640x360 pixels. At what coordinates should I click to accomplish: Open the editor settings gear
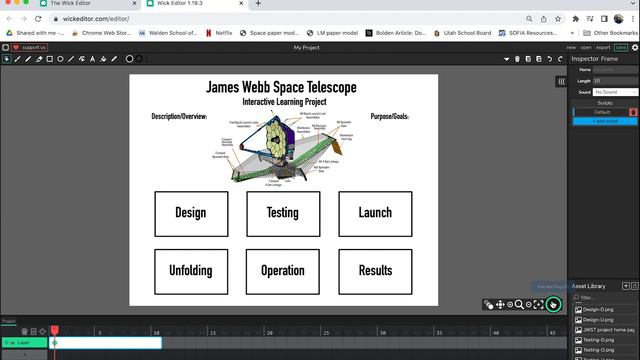(x=635, y=48)
